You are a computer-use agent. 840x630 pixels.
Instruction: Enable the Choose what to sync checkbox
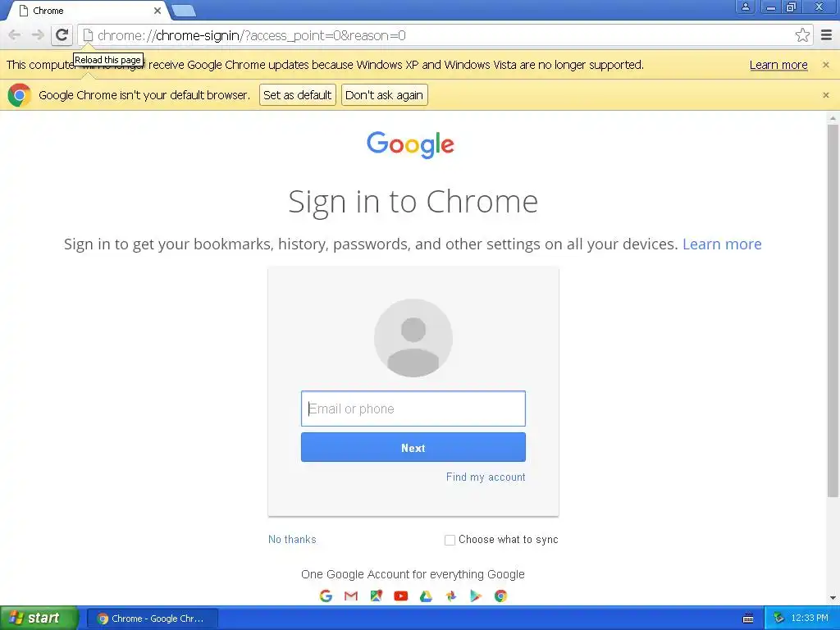pyautogui.click(x=450, y=540)
